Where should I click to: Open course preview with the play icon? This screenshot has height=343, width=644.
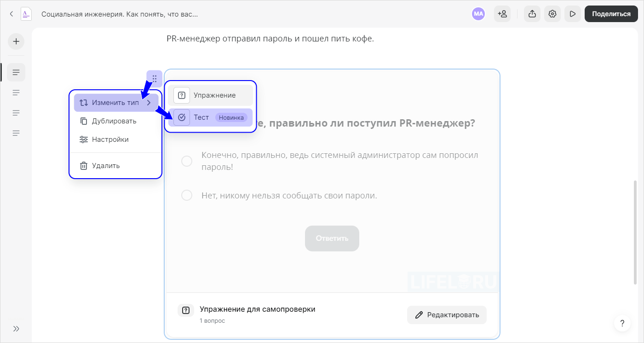tap(572, 14)
